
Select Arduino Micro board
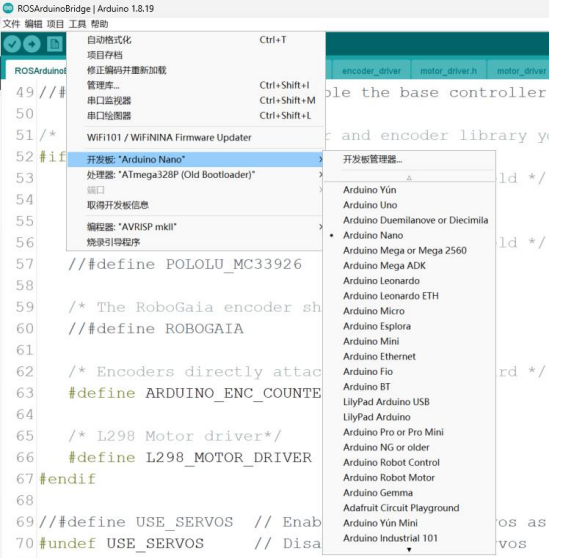tap(409, 311)
